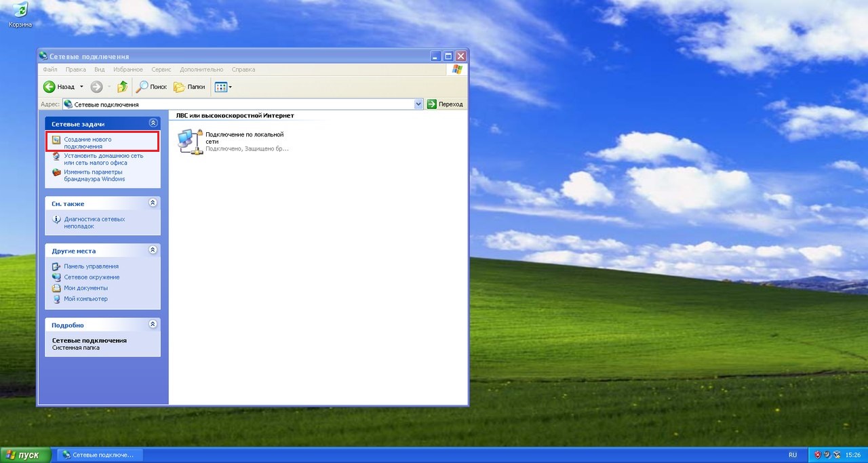
Task: Click the grayed Forward arrow button
Action: pos(96,87)
